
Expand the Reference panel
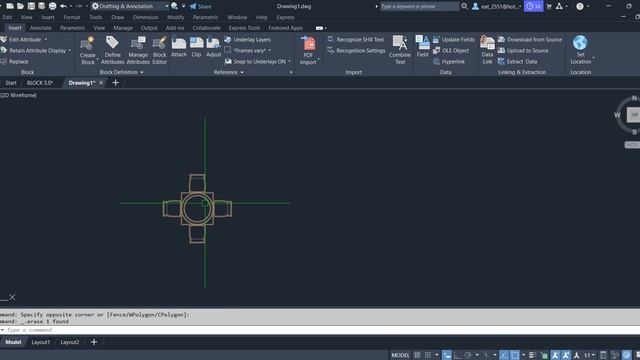229,72
